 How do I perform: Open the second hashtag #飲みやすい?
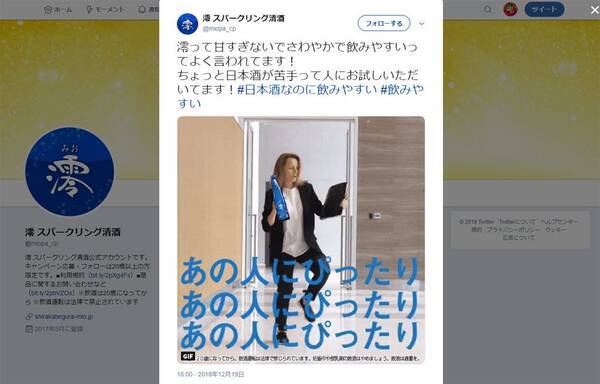(300, 96)
